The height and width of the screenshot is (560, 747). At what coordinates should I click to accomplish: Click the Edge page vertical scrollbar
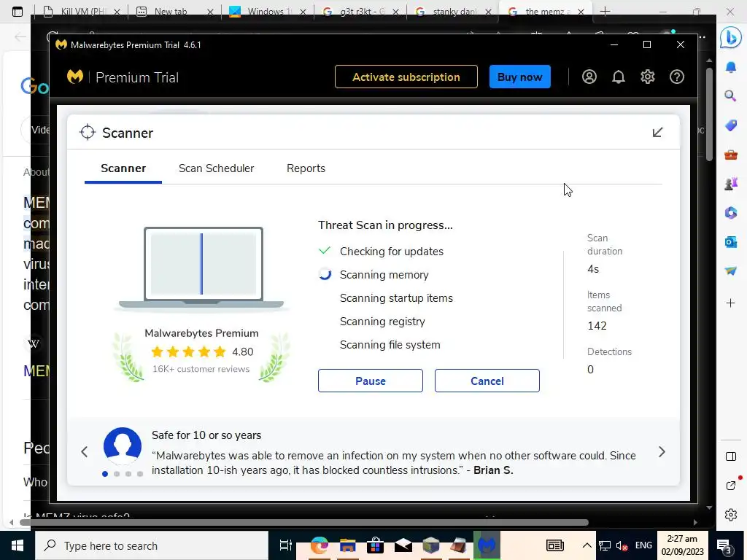tap(709, 114)
